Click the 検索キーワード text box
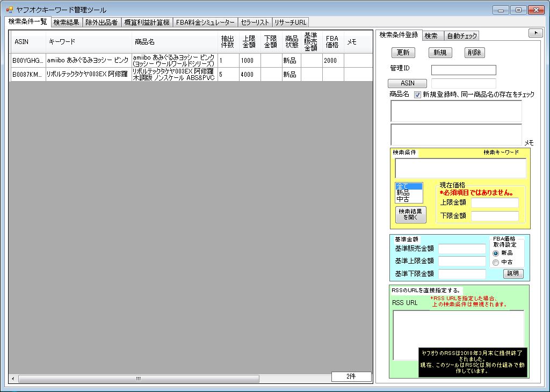 pos(460,168)
